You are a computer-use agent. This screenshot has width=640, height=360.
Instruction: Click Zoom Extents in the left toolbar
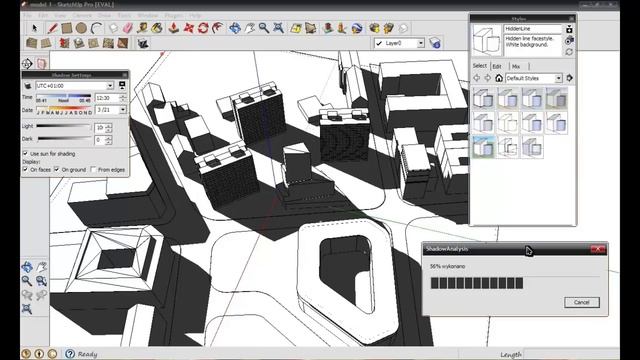27,309
